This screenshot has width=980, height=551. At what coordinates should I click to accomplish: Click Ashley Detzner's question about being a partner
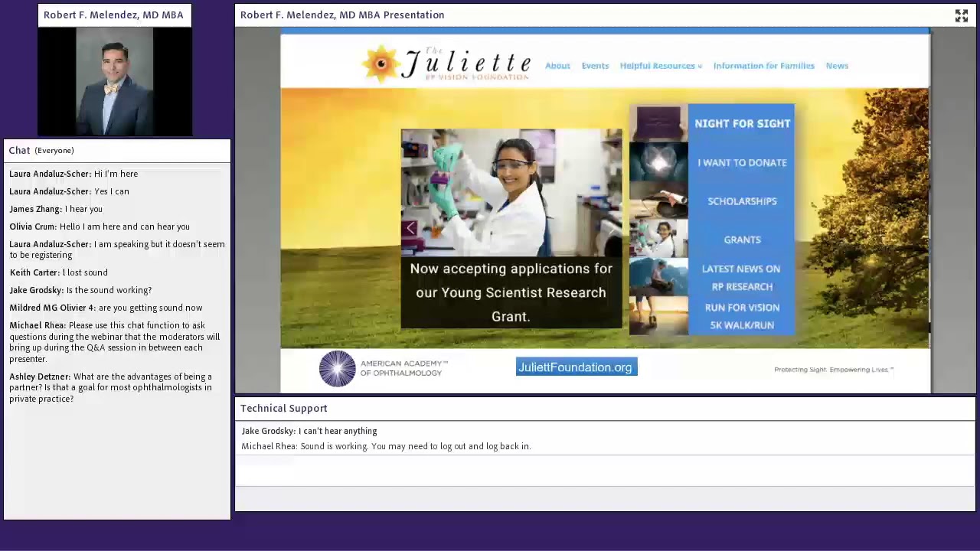(117, 387)
